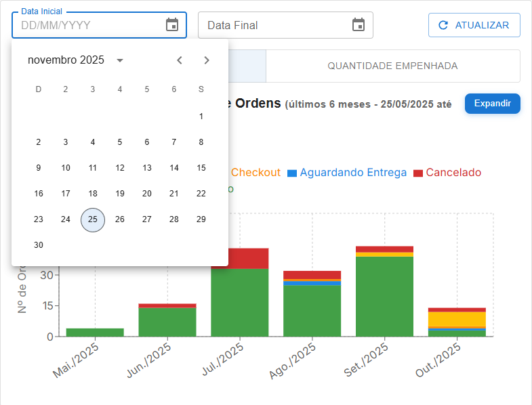Click the Out./2025 axis label
This screenshot has width=532, height=405.
tap(438, 360)
